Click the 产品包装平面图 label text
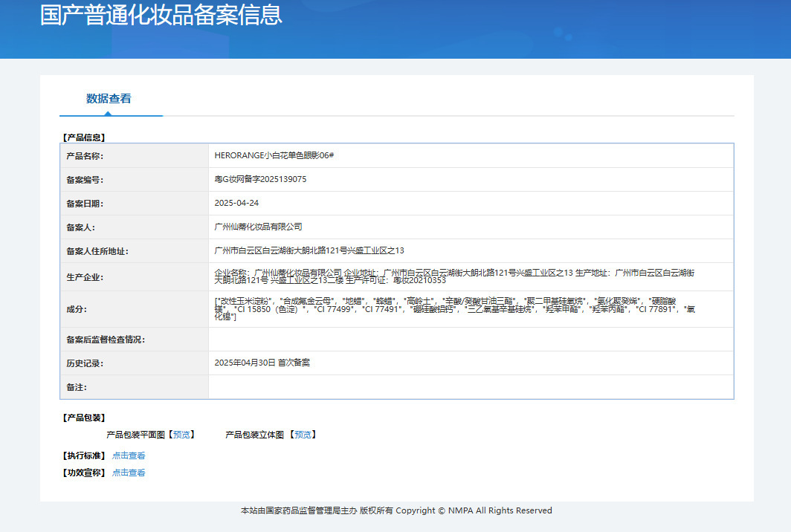791x532 pixels. point(136,435)
